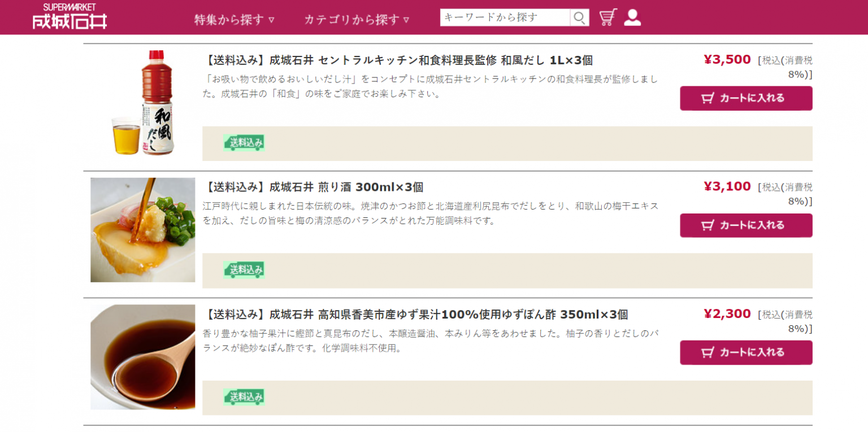
Task: Click the description starting 江戸時代に親しまれた
Action: (x=431, y=213)
